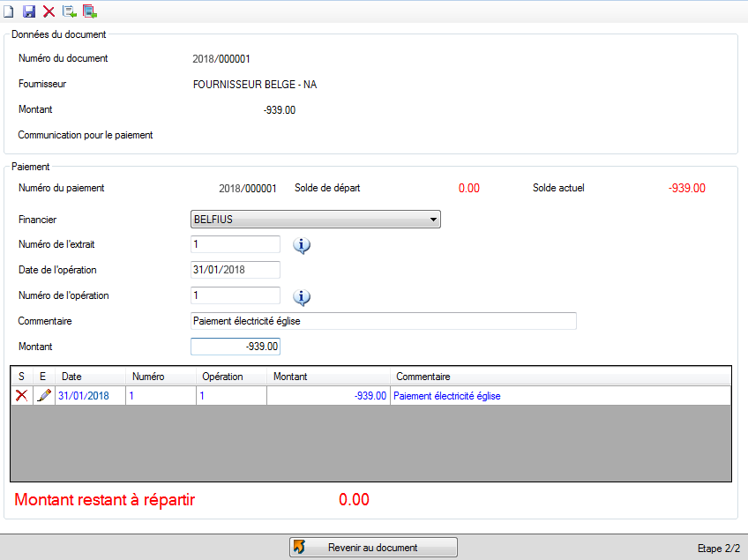The height and width of the screenshot is (560, 748).
Task: Delete the 31/01/2018 payment row
Action: [x=21, y=395]
